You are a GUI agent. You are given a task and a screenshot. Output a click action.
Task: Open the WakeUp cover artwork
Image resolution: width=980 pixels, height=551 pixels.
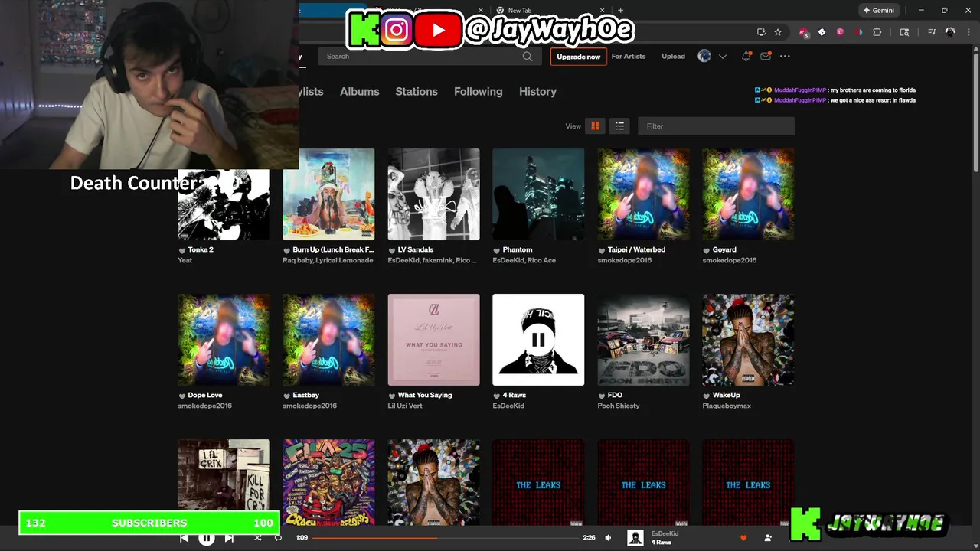click(x=748, y=340)
